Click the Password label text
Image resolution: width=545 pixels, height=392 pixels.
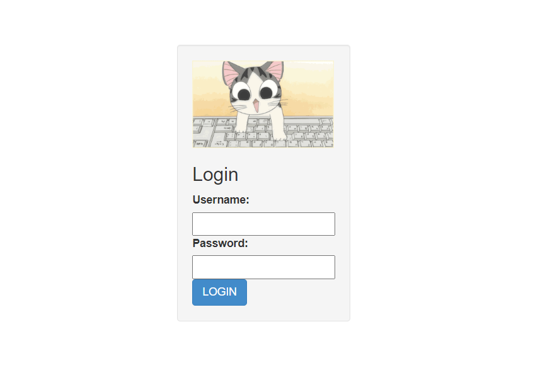pos(221,243)
